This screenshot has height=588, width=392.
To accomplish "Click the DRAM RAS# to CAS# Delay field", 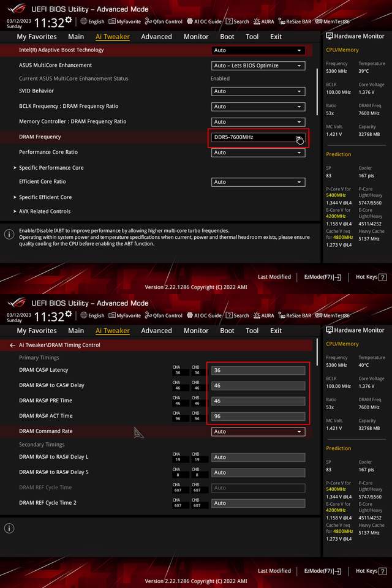I will click(258, 386).
